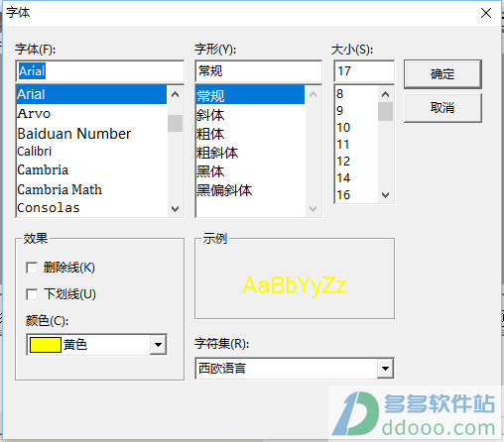Focus the 字形 style input field
Screen dimensions: 504x442
[x=259, y=71]
